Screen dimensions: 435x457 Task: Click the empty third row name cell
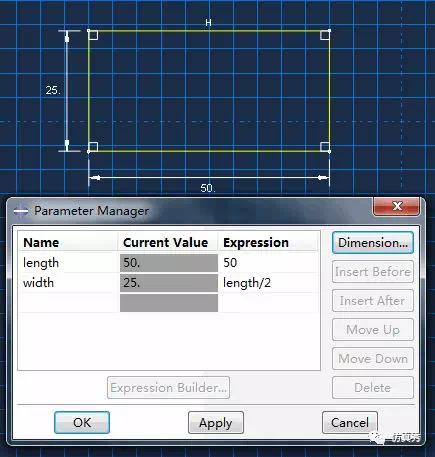(x=68, y=303)
